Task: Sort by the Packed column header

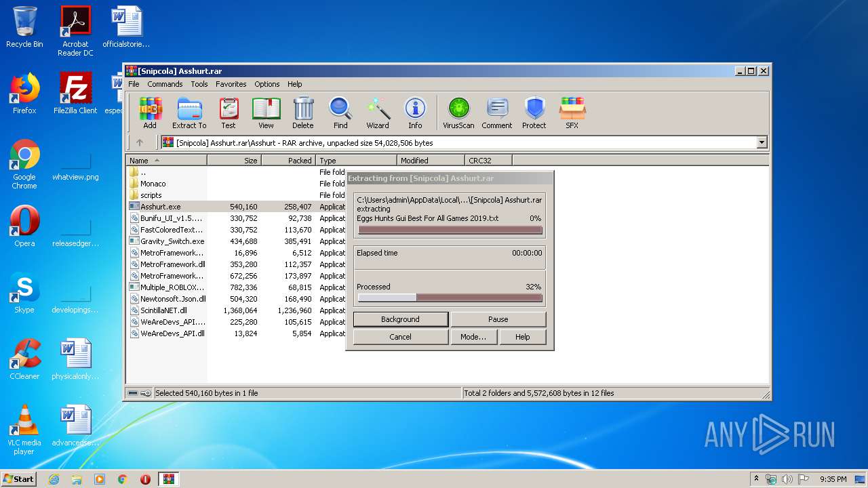Action: pyautogui.click(x=289, y=161)
